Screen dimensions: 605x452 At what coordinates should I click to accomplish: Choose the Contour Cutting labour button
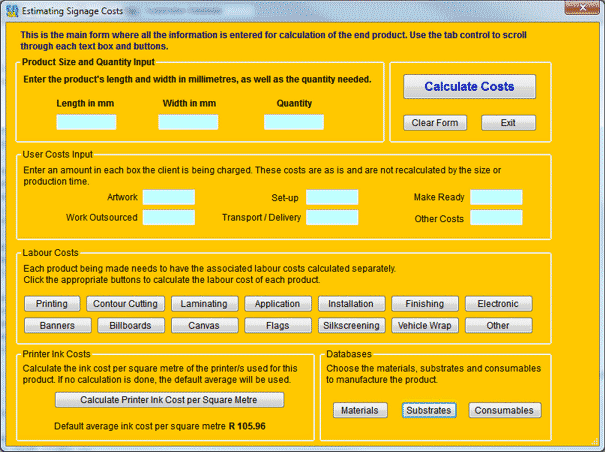click(124, 304)
